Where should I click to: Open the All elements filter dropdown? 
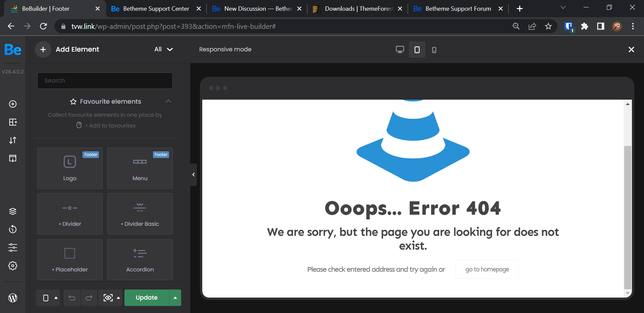point(164,49)
